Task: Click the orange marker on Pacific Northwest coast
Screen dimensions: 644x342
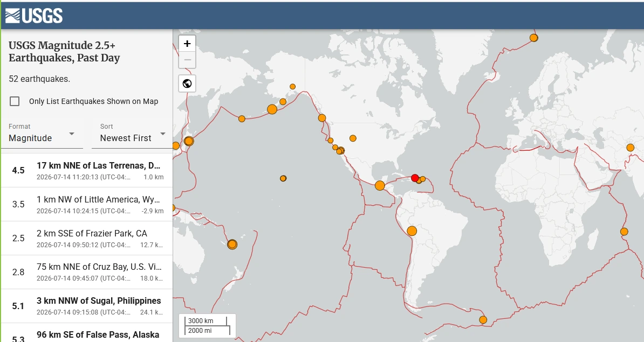Action: coord(322,118)
